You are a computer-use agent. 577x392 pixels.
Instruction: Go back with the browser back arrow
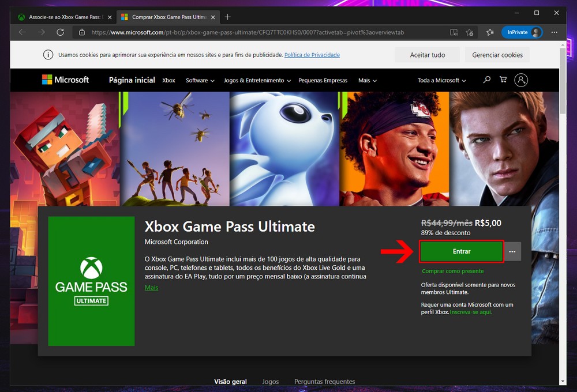(x=23, y=32)
